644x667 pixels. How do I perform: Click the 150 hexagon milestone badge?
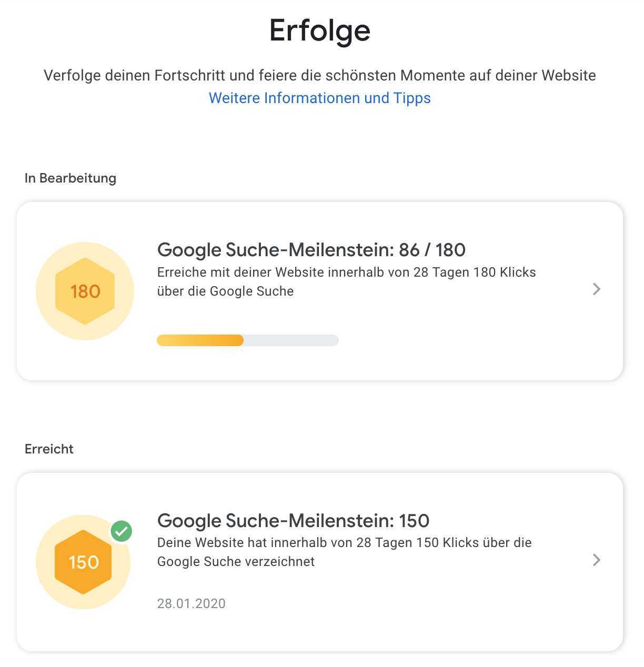point(83,562)
